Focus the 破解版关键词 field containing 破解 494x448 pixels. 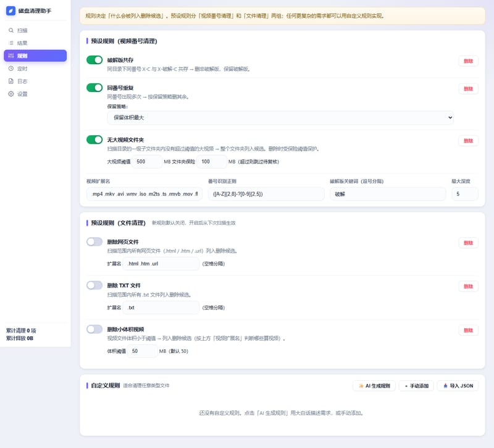(x=388, y=194)
